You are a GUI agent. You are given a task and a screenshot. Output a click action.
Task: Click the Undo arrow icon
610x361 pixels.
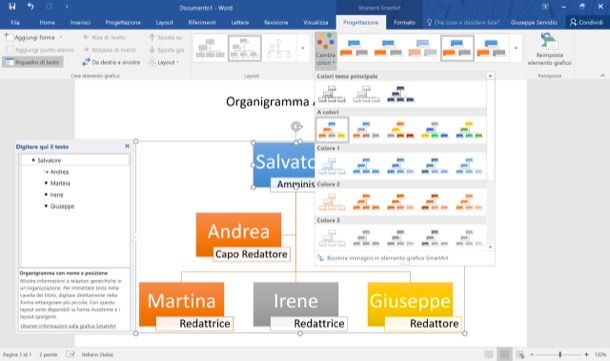coord(30,6)
